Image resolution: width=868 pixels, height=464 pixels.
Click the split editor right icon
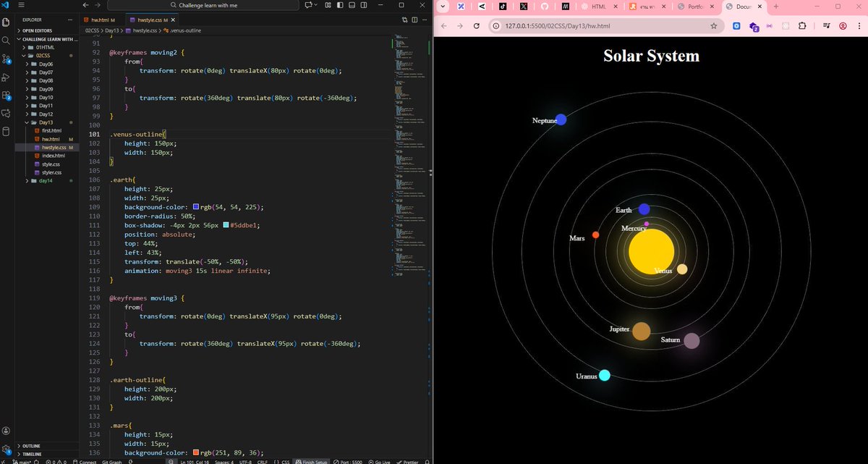(x=414, y=20)
